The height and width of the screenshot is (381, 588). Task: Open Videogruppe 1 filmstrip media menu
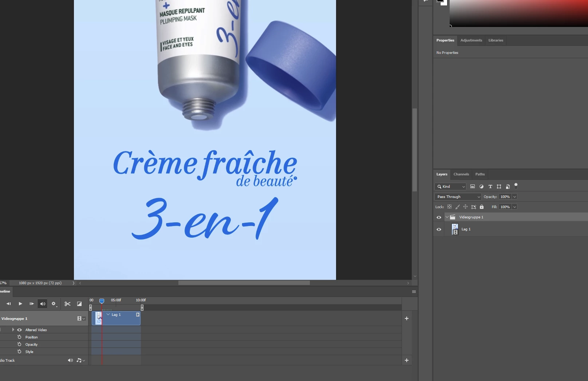(81, 318)
